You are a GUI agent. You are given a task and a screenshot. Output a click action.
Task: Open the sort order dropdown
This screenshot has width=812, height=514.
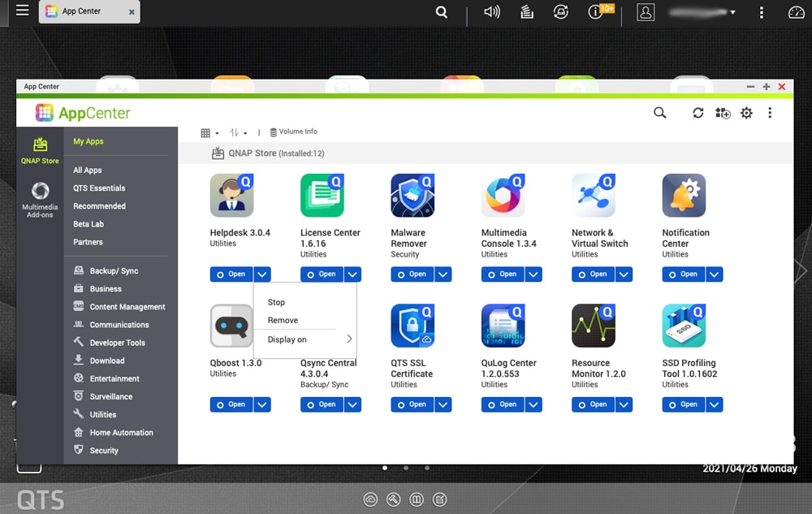point(238,133)
